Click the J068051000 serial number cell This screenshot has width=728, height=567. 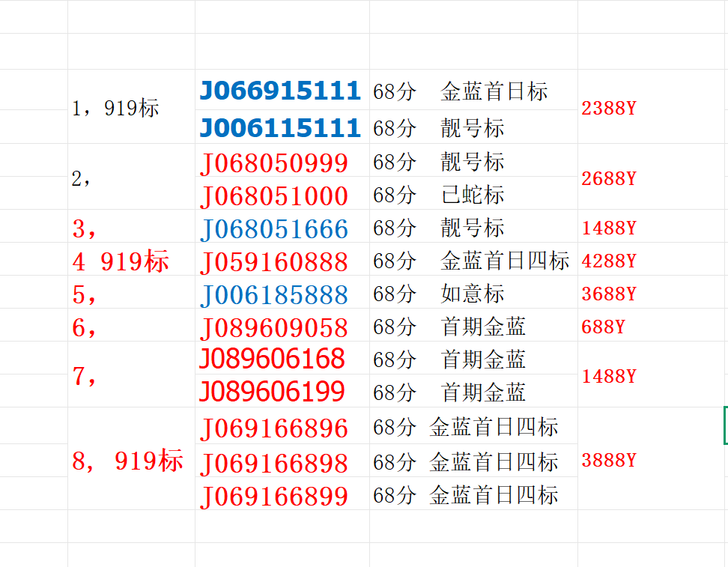tap(274, 196)
